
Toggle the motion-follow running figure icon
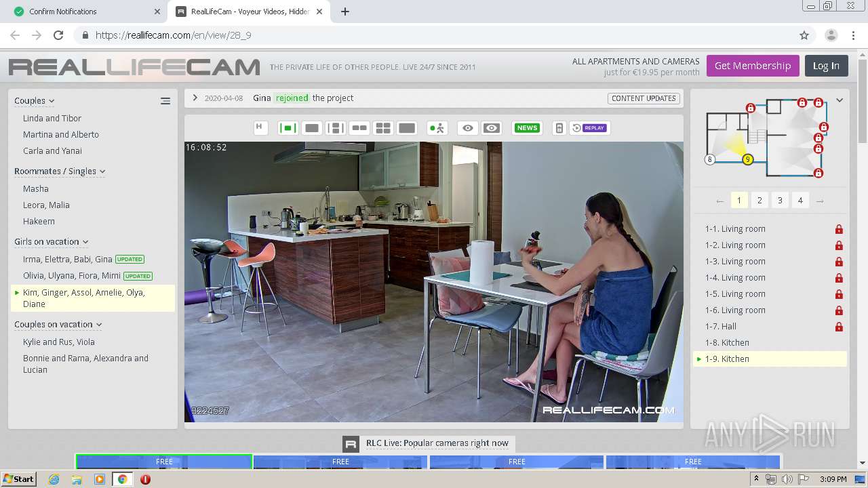click(x=437, y=127)
